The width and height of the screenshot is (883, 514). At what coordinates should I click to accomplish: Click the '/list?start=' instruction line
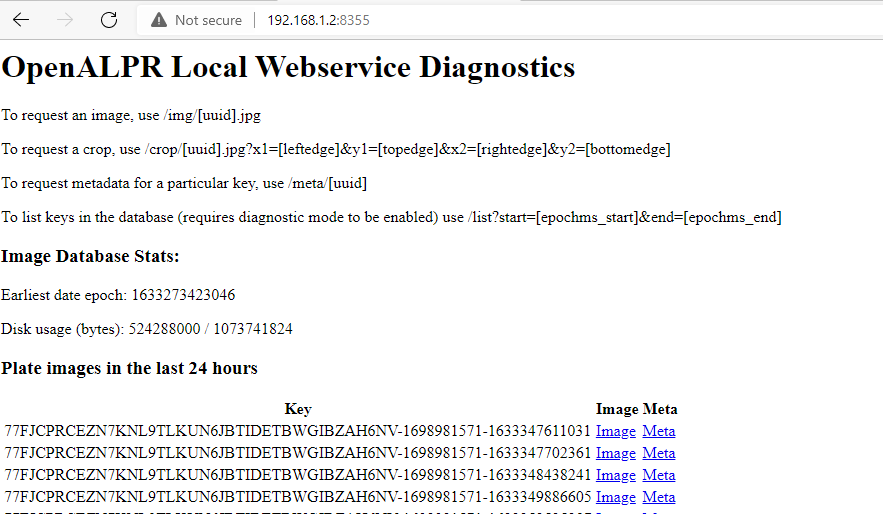(391, 217)
